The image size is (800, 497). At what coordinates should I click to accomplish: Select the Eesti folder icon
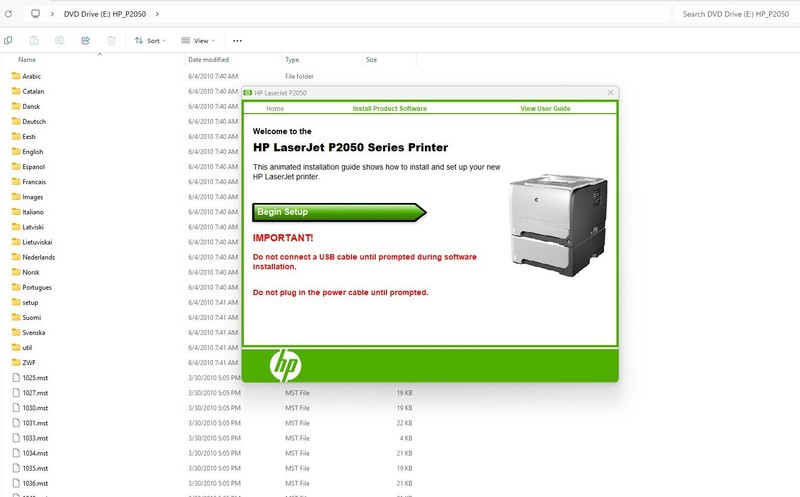coord(16,136)
